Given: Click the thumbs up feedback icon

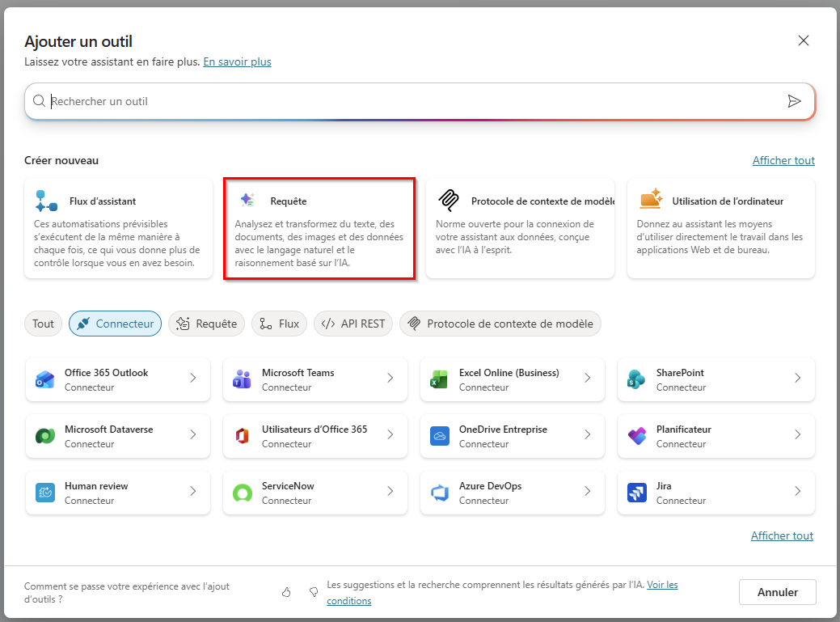Looking at the screenshot, I should click(286, 592).
